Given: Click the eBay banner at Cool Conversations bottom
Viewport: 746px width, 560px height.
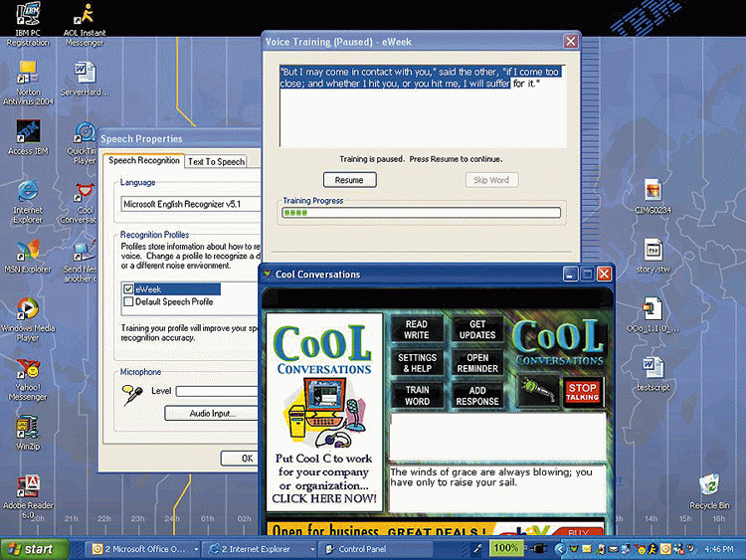Looking at the screenshot, I should point(436,529).
